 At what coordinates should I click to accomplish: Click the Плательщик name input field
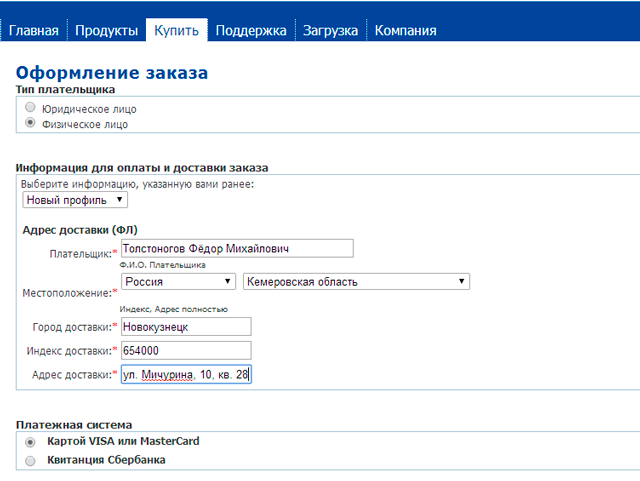point(236,248)
